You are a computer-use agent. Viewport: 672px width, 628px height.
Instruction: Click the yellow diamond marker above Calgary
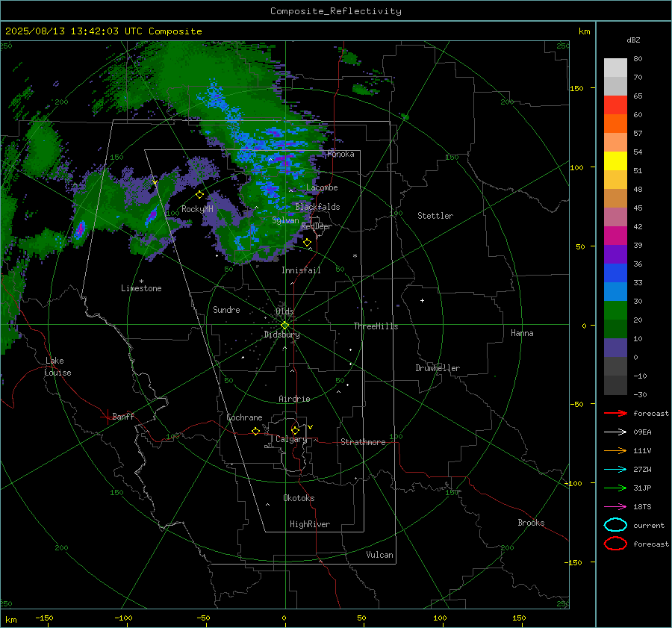[295, 430]
